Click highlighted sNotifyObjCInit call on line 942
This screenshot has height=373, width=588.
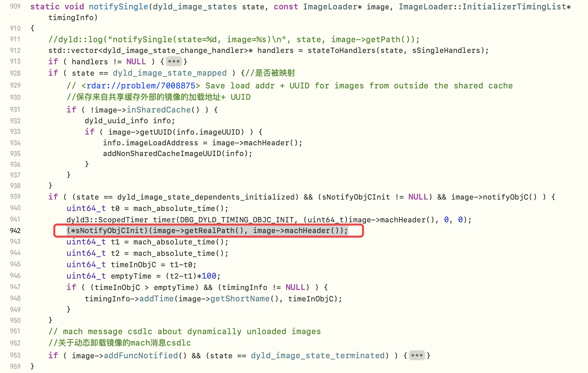(x=207, y=230)
